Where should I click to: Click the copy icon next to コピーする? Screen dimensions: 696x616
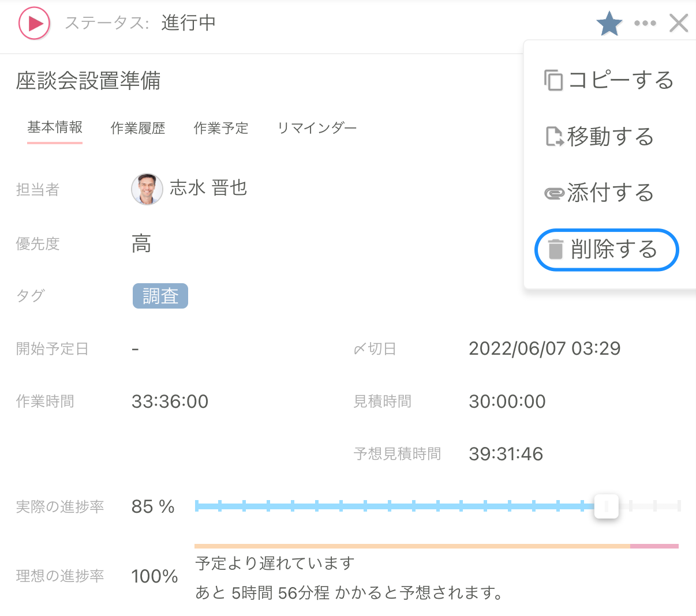553,80
